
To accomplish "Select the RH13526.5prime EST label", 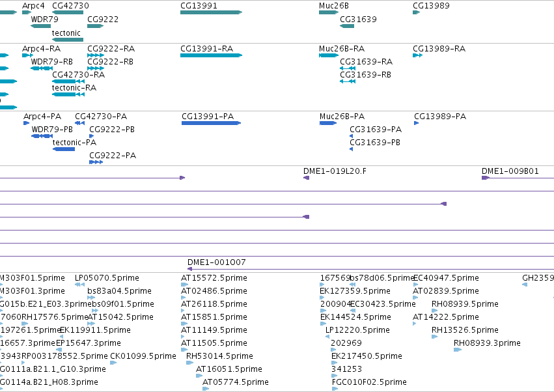I will [465, 330].
